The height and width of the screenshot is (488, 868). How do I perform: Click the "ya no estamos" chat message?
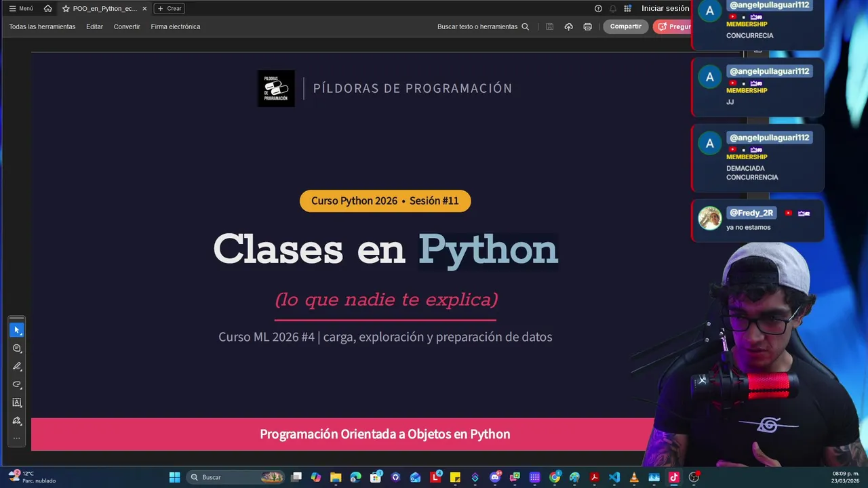(x=749, y=227)
